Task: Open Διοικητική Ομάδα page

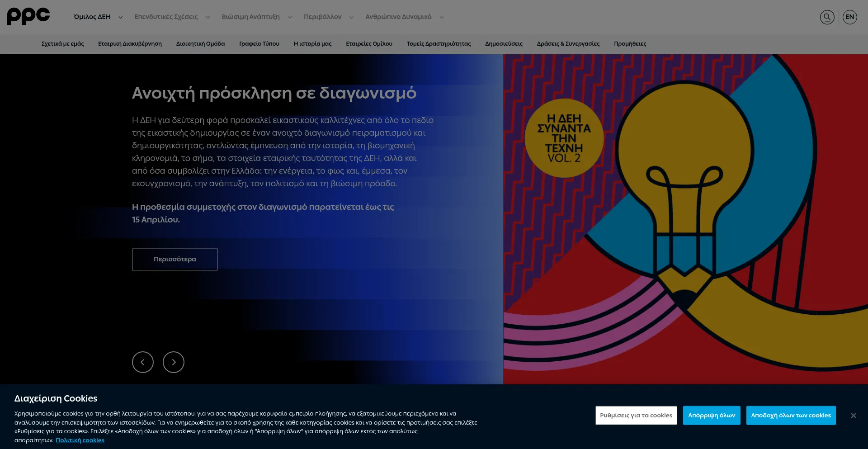Action: tap(200, 44)
